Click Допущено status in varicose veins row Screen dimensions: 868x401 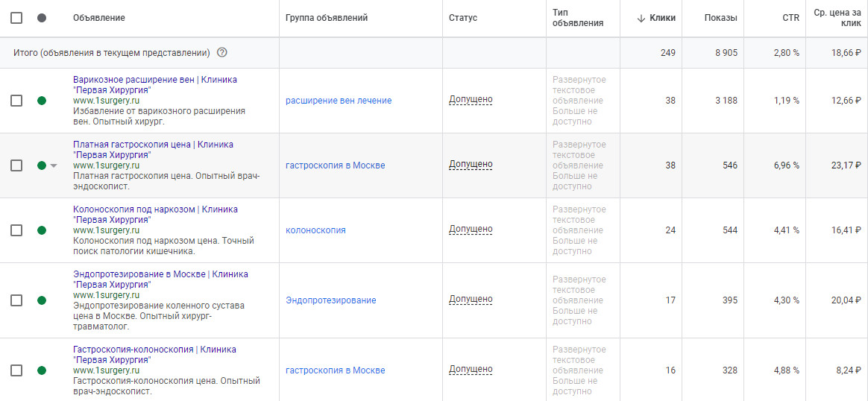[471, 100]
